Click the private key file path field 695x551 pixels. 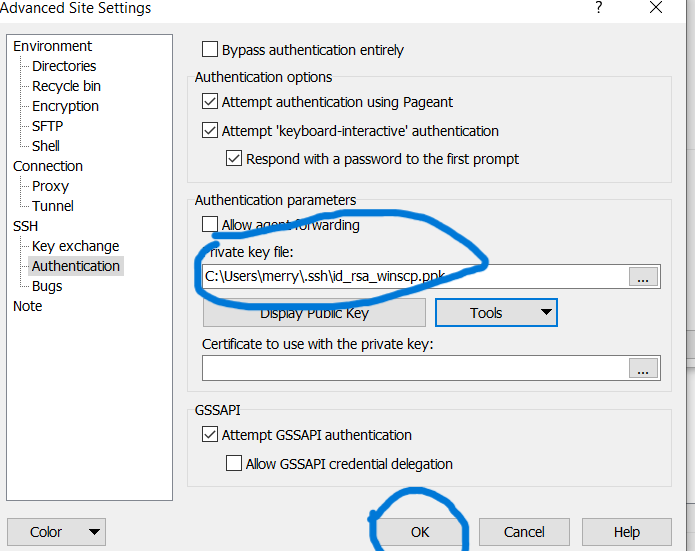tap(414, 278)
